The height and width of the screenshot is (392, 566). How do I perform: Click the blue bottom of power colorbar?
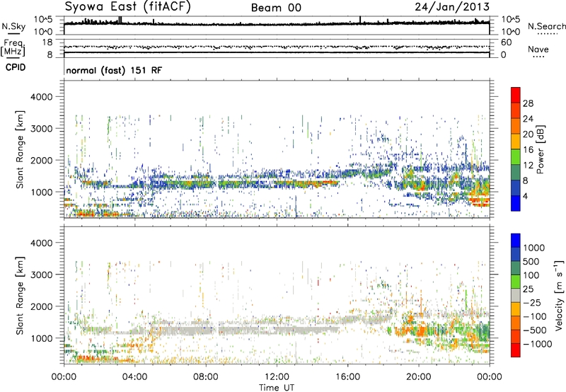click(x=516, y=203)
